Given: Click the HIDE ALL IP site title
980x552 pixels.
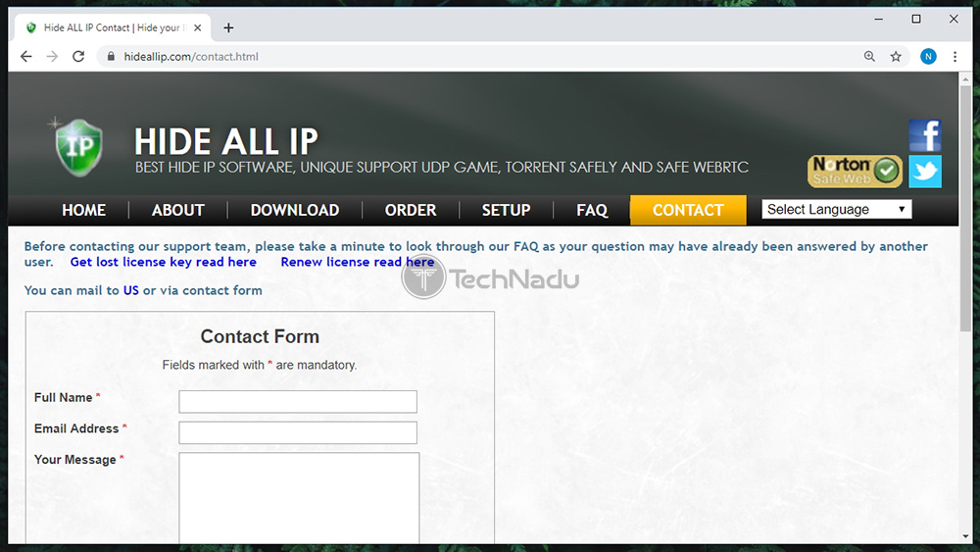Looking at the screenshot, I should tap(226, 141).
